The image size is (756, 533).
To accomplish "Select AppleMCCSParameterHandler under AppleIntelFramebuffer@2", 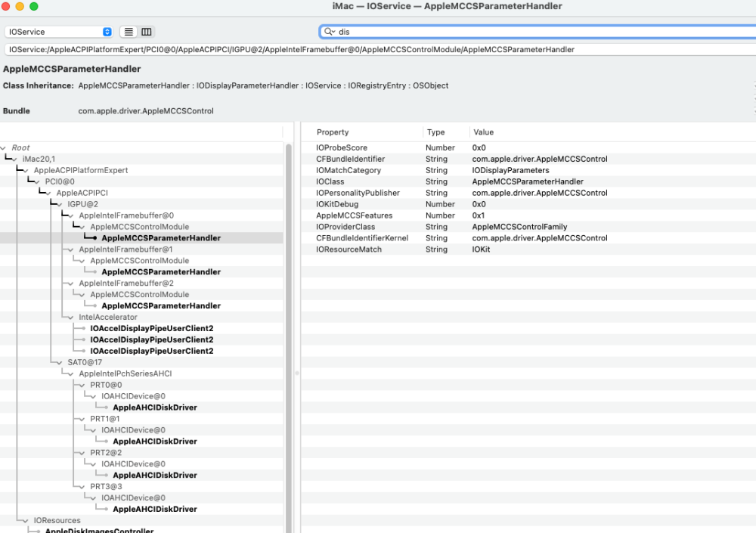I will pyautogui.click(x=161, y=305).
